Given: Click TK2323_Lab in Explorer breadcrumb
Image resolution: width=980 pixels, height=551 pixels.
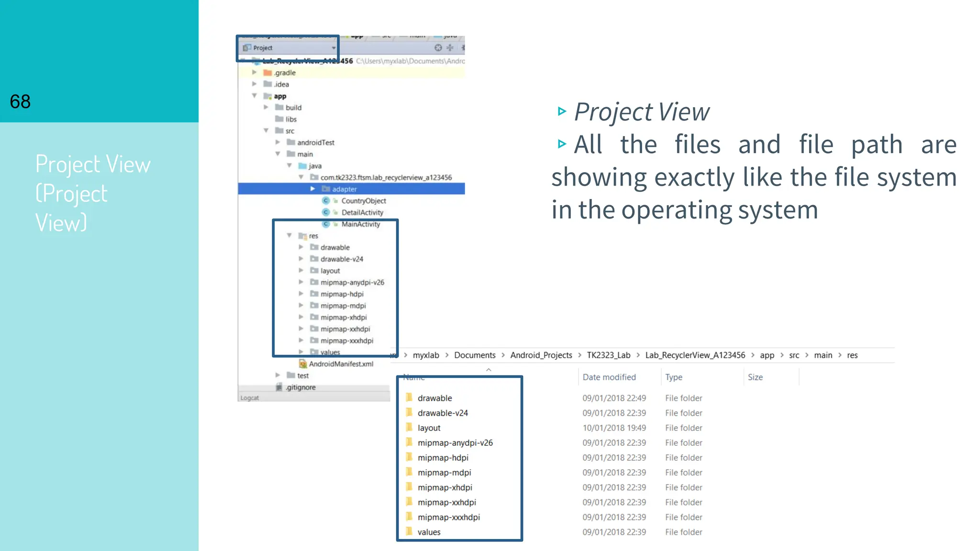Looking at the screenshot, I should (609, 355).
